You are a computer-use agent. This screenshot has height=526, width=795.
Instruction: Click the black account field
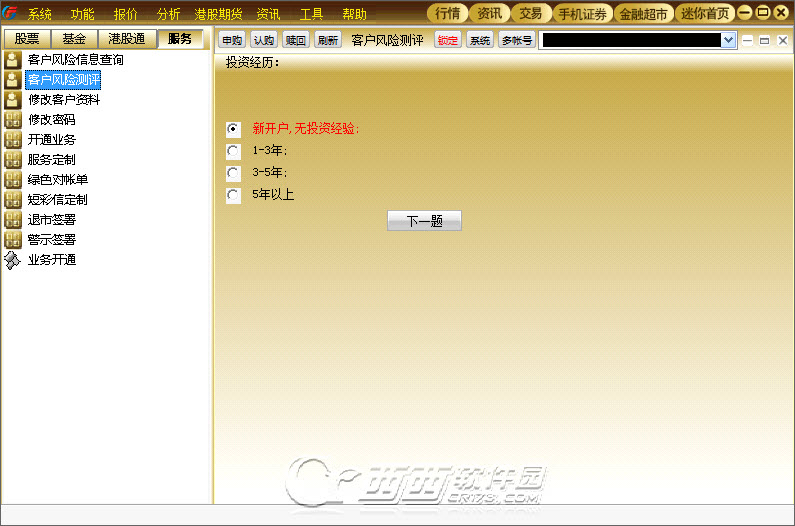click(x=631, y=40)
